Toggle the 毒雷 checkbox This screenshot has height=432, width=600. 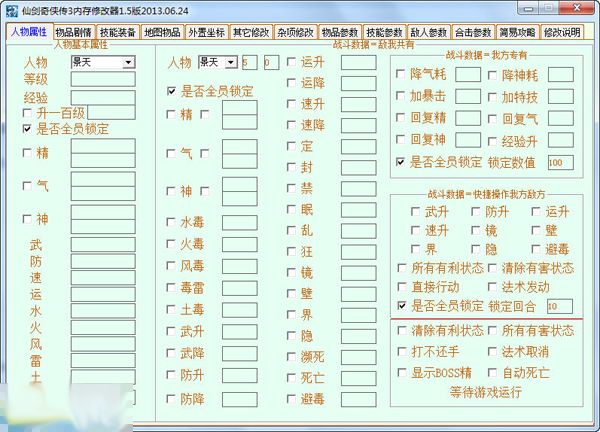click(171, 287)
